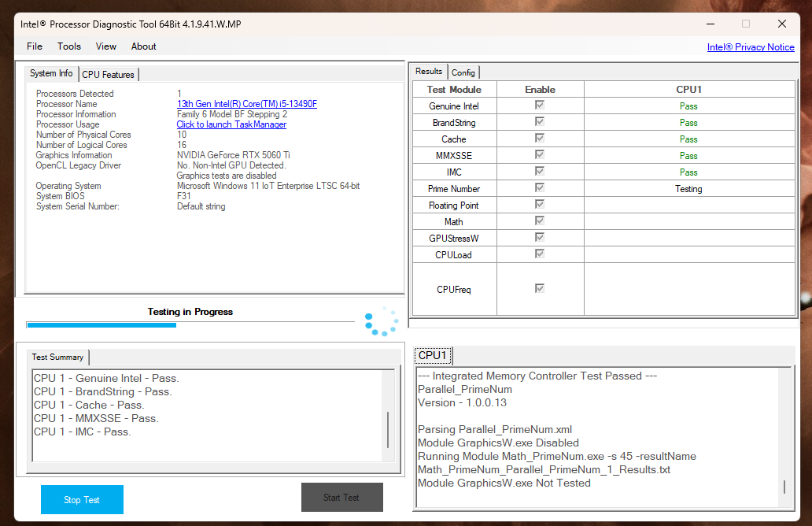812x526 pixels.
Task: Click the Testing in Progress progress bar
Action: pos(190,325)
